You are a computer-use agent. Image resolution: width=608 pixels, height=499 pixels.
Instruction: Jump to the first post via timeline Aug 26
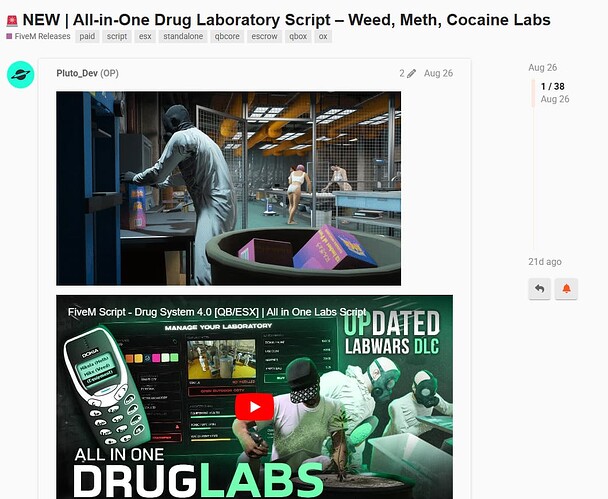(542, 67)
